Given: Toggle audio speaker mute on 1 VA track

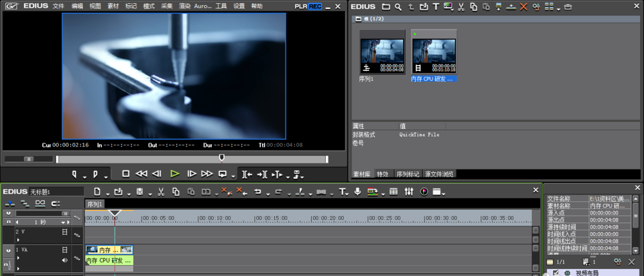Looking at the screenshot, I should tap(64, 260).
